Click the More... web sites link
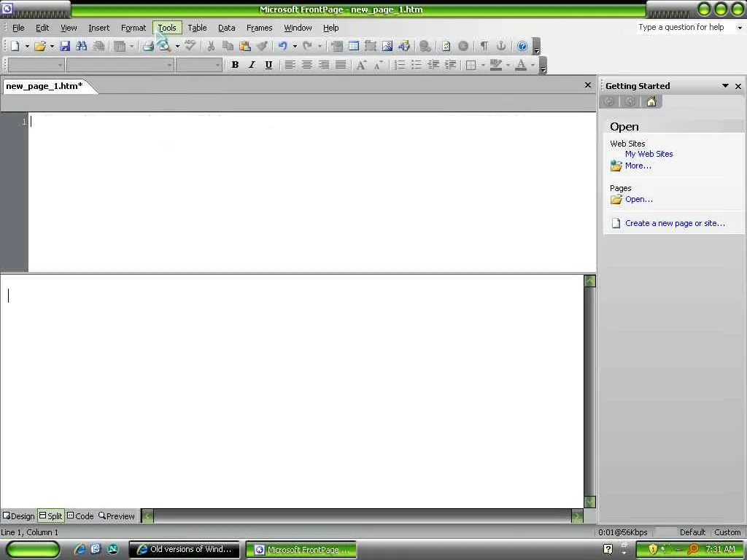The height and width of the screenshot is (560, 747). pyautogui.click(x=638, y=166)
